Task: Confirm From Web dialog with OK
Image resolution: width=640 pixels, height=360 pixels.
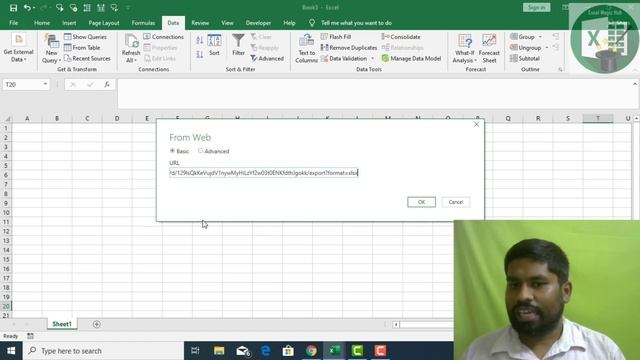Action: [421, 202]
